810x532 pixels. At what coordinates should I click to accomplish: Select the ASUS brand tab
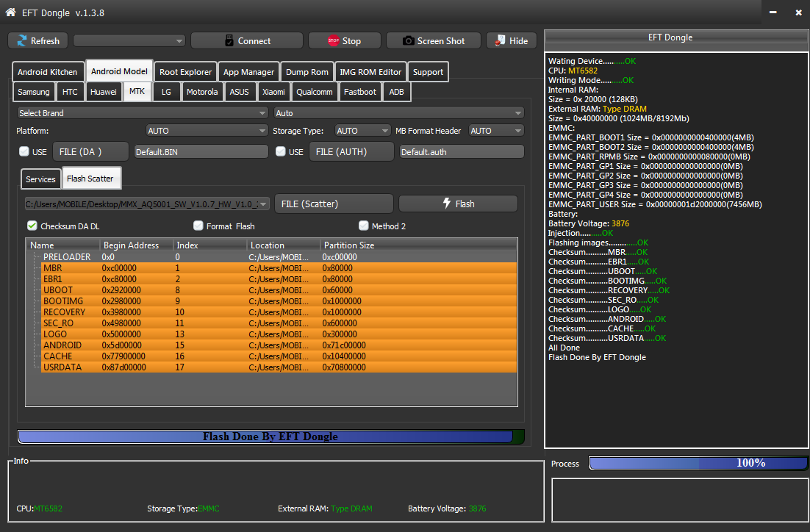point(239,92)
